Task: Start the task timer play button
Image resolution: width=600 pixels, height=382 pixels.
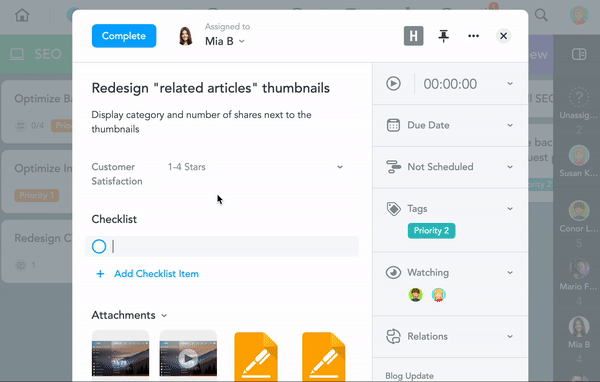Action: pos(393,83)
